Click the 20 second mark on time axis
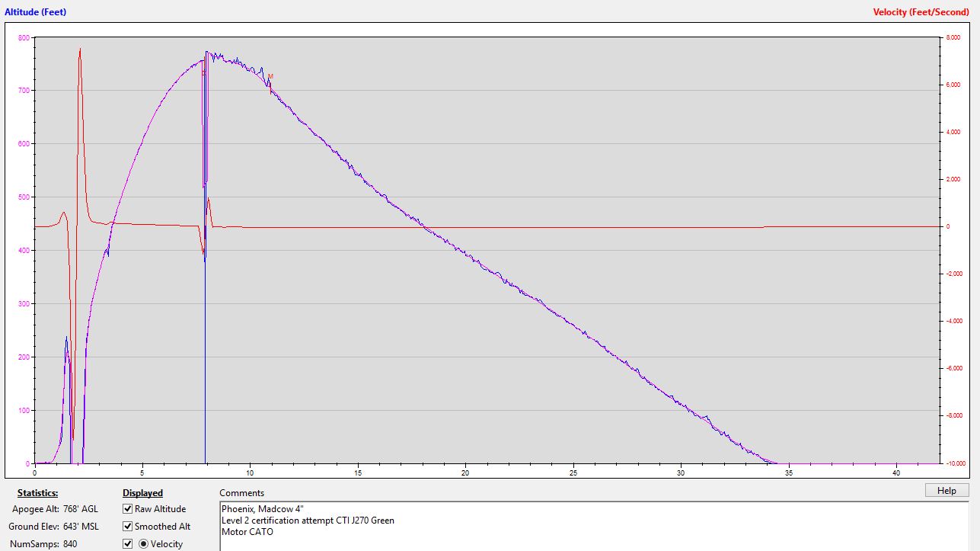This screenshot has width=980, height=551. tap(464, 472)
